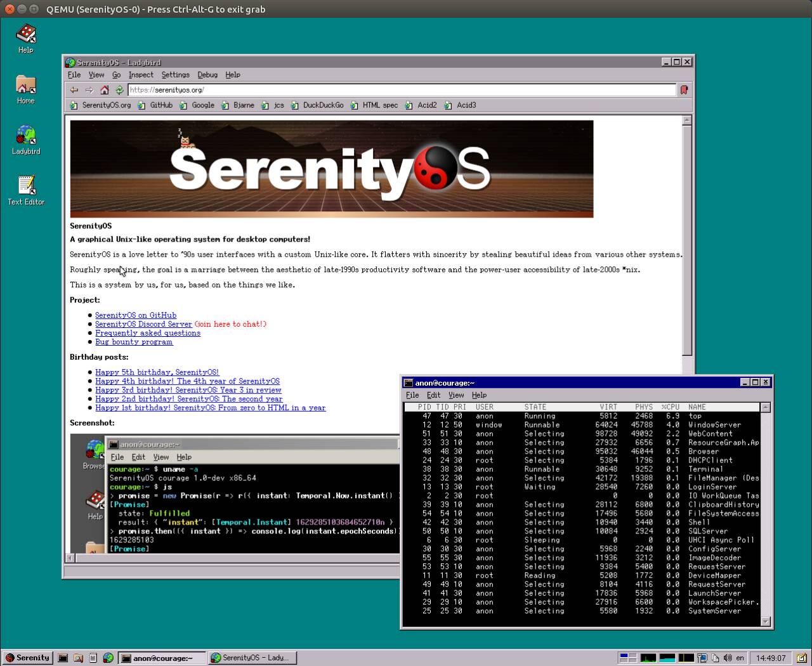Click the show desktop button in the taskbar corner
The height and width of the screenshot is (666, 812).
[x=802, y=658]
